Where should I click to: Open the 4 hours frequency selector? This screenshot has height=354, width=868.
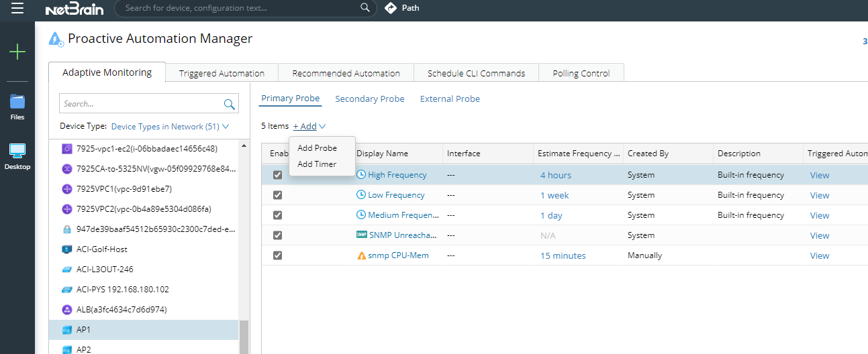click(556, 175)
